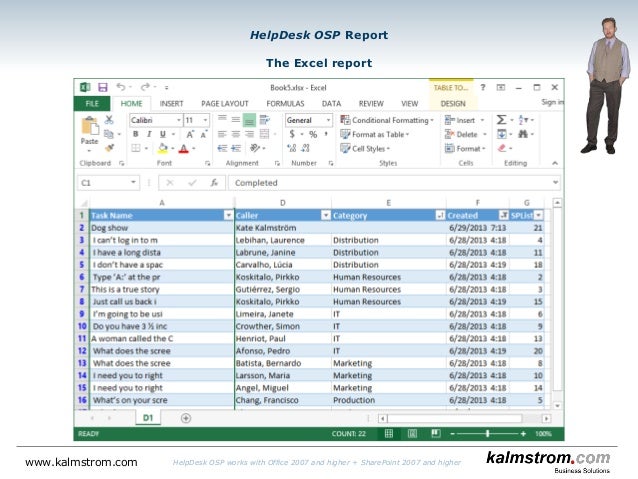The height and width of the screenshot is (479, 638).
Task: Open the Task Name column filter dropdown
Action: pos(229,215)
